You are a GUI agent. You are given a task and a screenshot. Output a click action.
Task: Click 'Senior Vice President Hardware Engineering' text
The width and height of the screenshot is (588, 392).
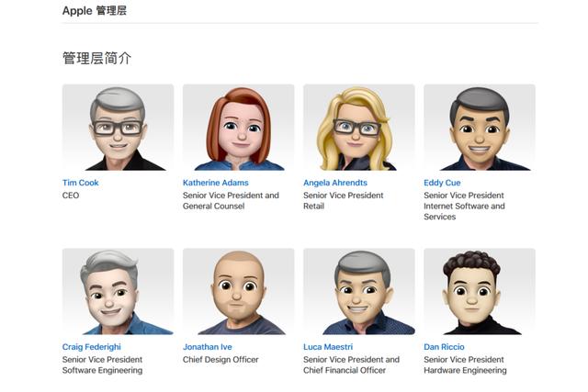[x=465, y=365]
